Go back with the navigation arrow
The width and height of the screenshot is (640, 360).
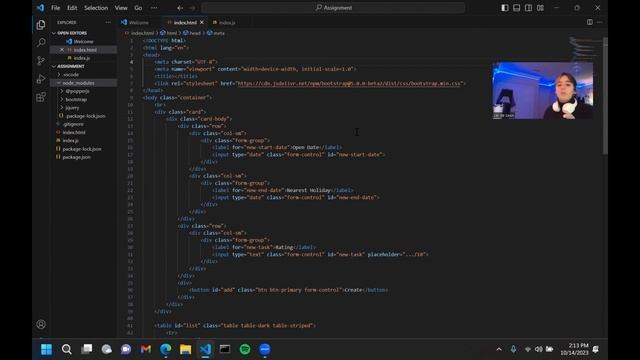point(180,8)
